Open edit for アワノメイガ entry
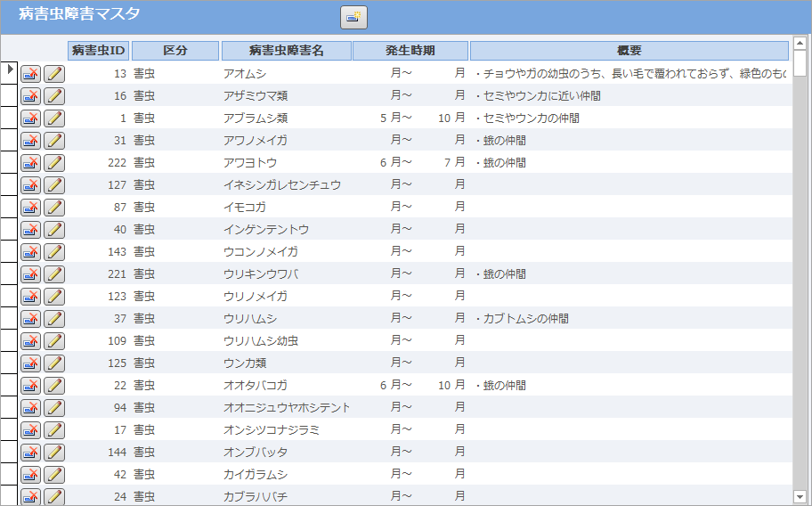Screen dimensions: 812x506 click(54, 141)
